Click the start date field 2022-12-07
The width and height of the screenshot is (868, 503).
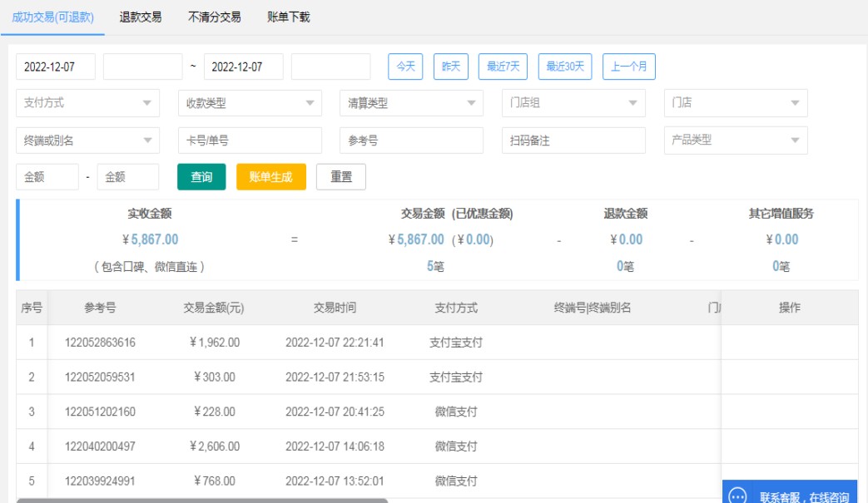click(x=56, y=67)
